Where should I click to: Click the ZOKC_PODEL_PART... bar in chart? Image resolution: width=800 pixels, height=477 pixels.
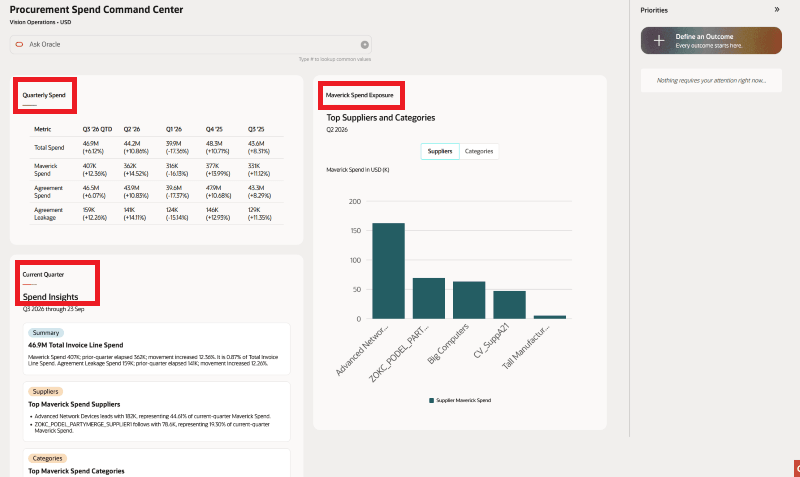429,298
